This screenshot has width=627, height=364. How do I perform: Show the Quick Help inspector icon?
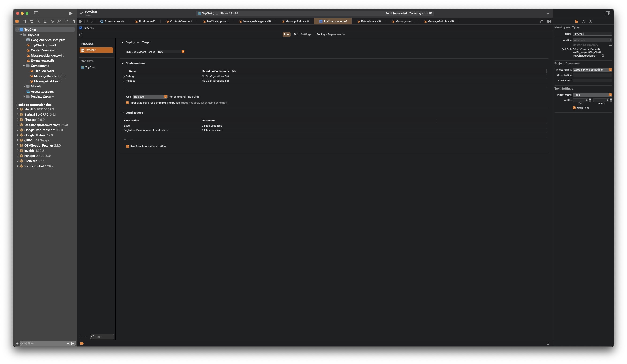(x=590, y=21)
